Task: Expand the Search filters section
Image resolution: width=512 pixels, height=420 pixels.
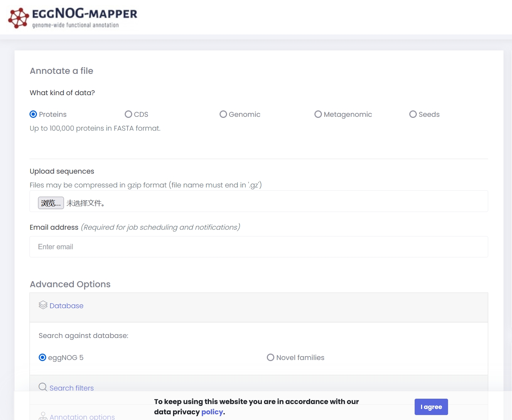Action: [x=71, y=388]
